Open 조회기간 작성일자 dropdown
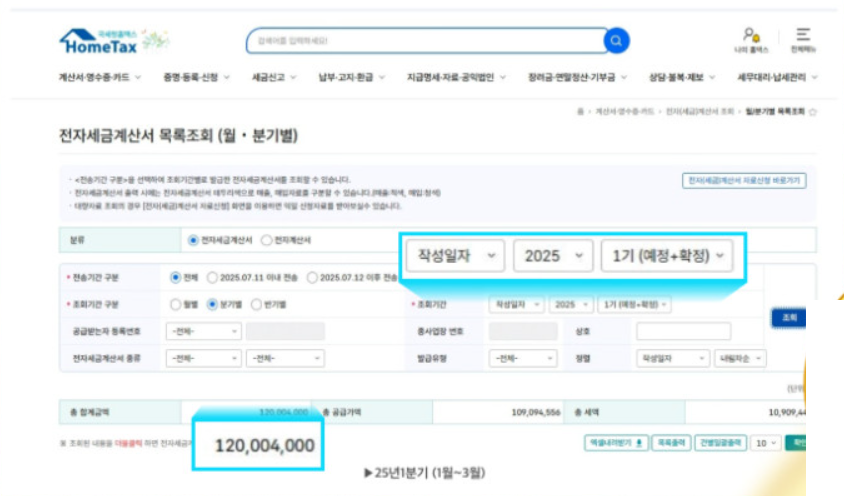This screenshot has width=844, height=496. (x=516, y=305)
